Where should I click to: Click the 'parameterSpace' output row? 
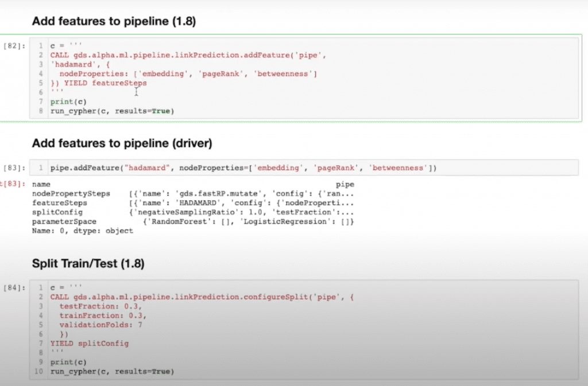click(x=193, y=221)
